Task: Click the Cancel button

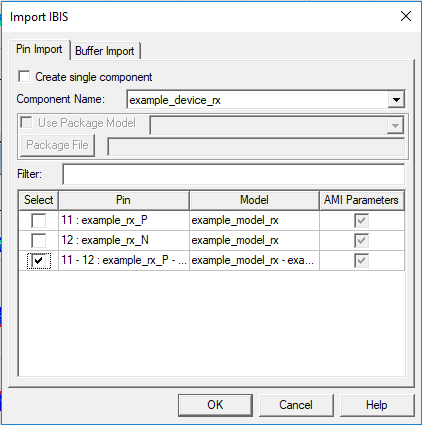Action: click(296, 405)
